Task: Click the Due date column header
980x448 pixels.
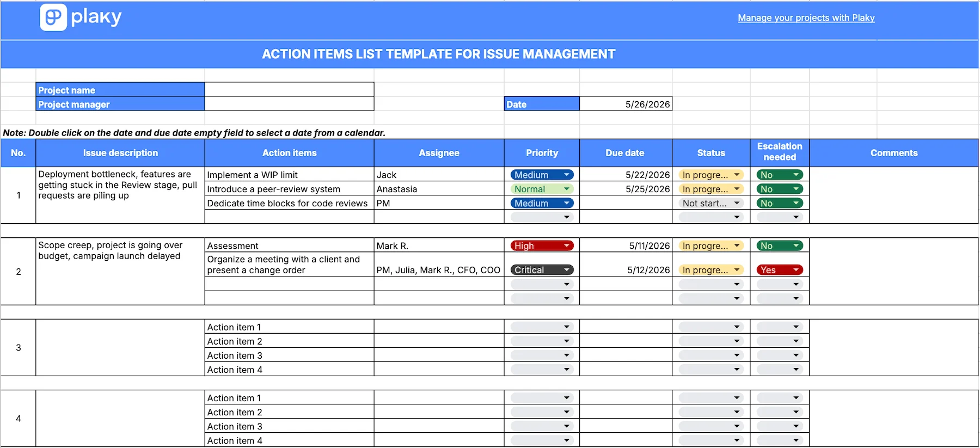Action: [x=626, y=153]
